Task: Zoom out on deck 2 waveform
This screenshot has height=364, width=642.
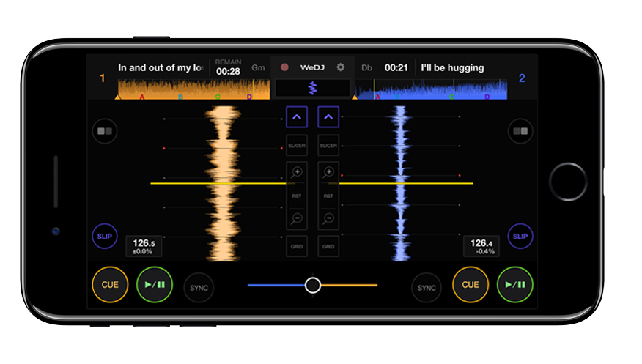Action: click(x=328, y=219)
